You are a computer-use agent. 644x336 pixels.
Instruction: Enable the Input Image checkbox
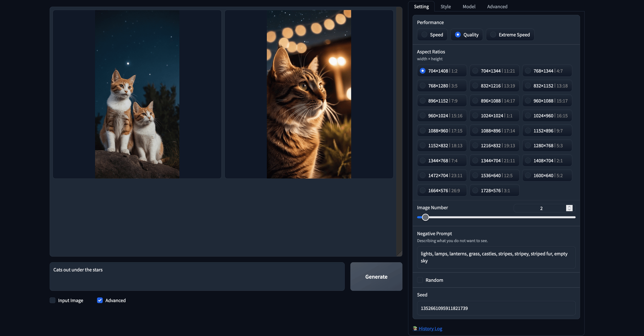pos(52,300)
